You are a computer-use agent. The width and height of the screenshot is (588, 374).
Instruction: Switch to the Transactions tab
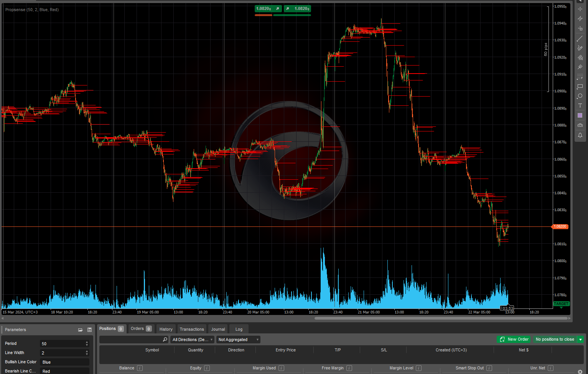coord(192,329)
